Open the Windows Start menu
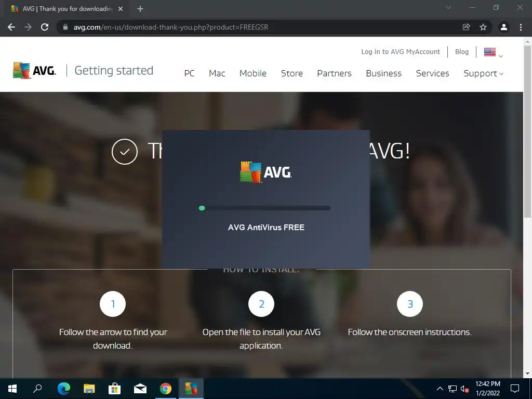The height and width of the screenshot is (399, 532). pos(12,389)
